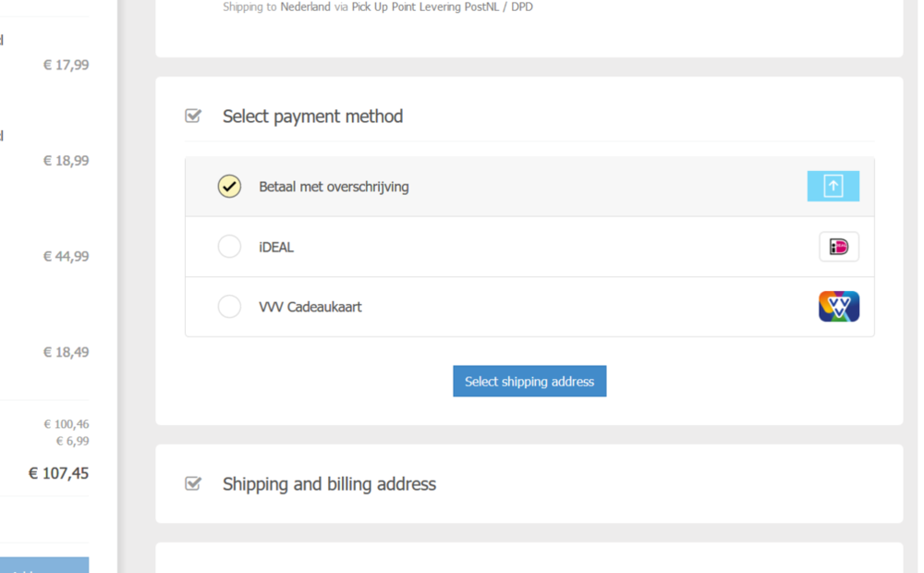Click check icon beside Select payment method
The width and height of the screenshot is (924, 573).
(193, 116)
